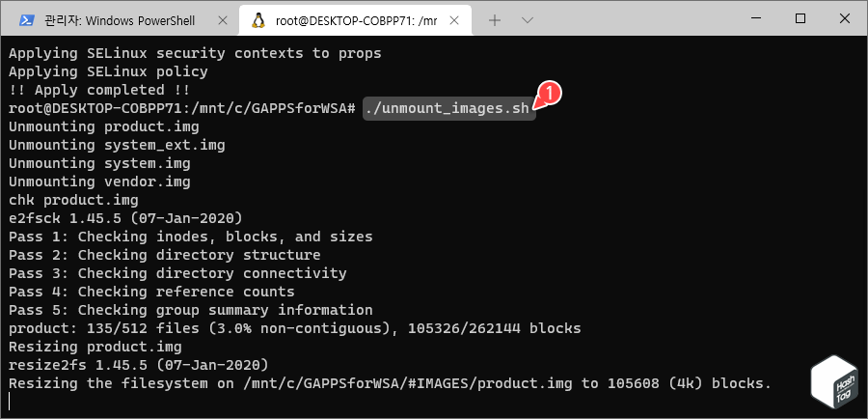868x419 pixels.
Task: Click the 'Resizing product.img' line
Action: (95, 347)
